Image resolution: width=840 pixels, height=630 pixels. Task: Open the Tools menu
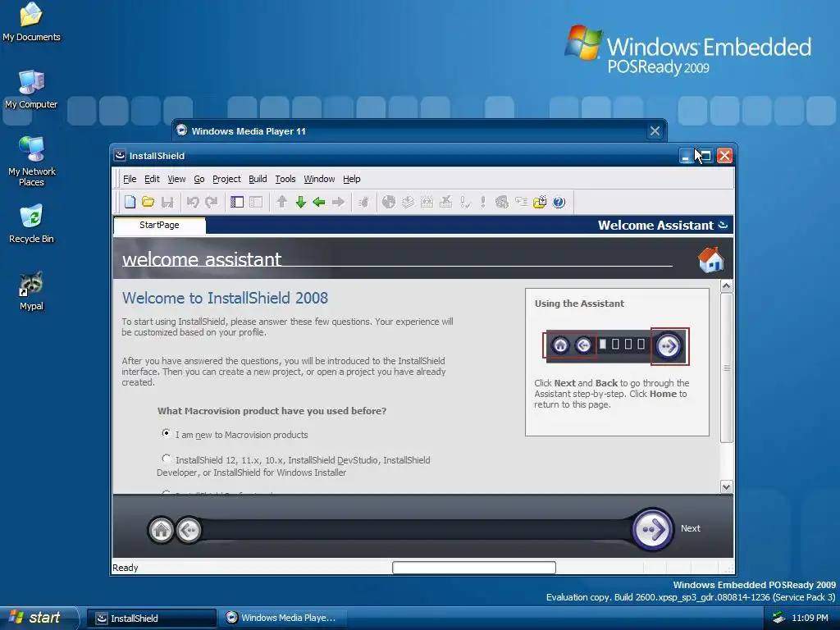pos(285,179)
